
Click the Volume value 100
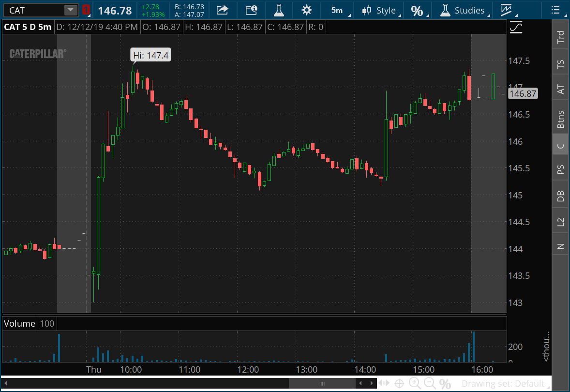click(47, 323)
